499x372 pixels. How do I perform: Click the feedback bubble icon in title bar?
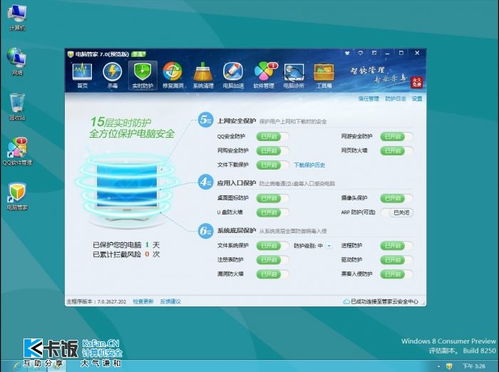(360, 53)
